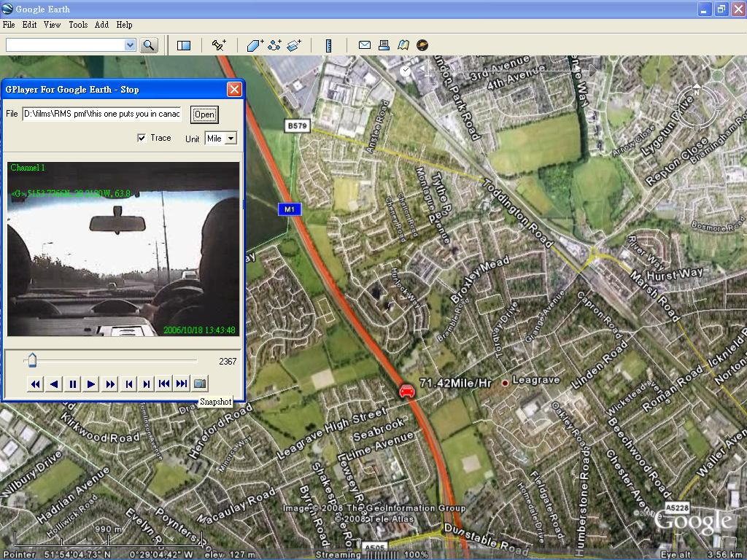This screenshot has height=560, width=747.
Task: Step forward one frame in GPlayer
Action: coord(146,384)
